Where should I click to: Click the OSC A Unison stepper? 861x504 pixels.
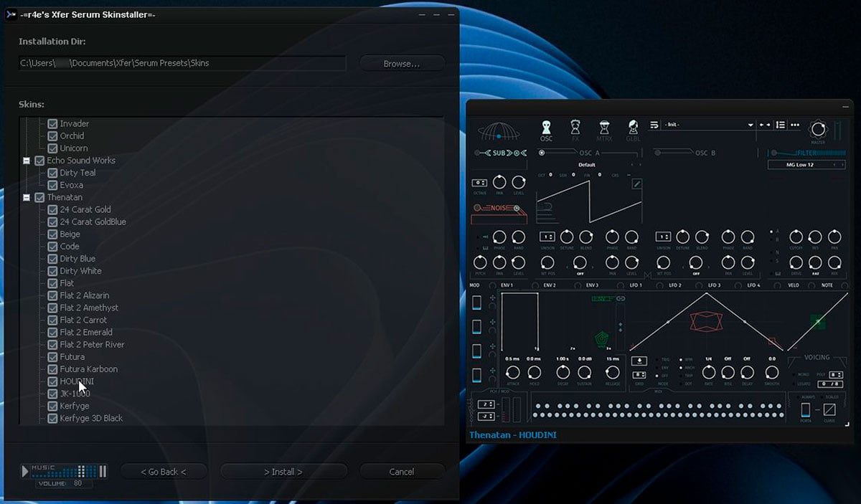(x=547, y=237)
